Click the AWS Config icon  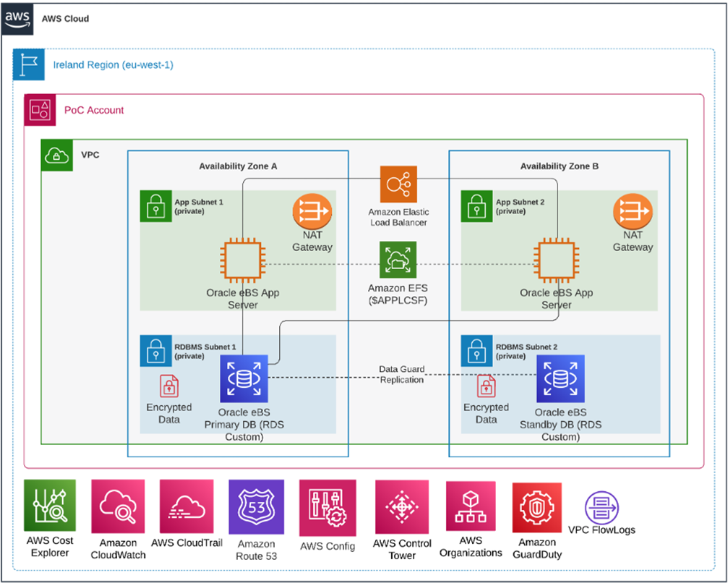[327, 509]
